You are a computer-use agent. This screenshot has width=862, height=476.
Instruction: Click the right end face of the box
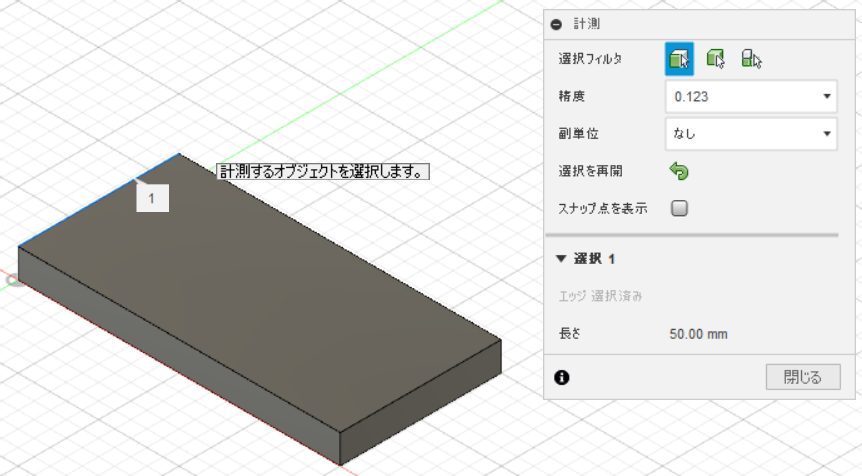(x=421, y=402)
